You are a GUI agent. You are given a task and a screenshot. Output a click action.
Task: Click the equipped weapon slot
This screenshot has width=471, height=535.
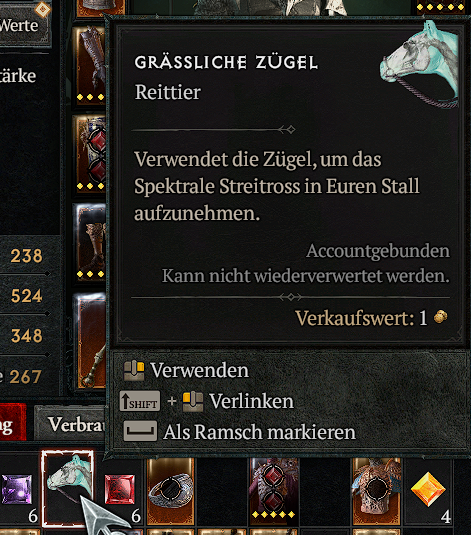(x=91, y=341)
